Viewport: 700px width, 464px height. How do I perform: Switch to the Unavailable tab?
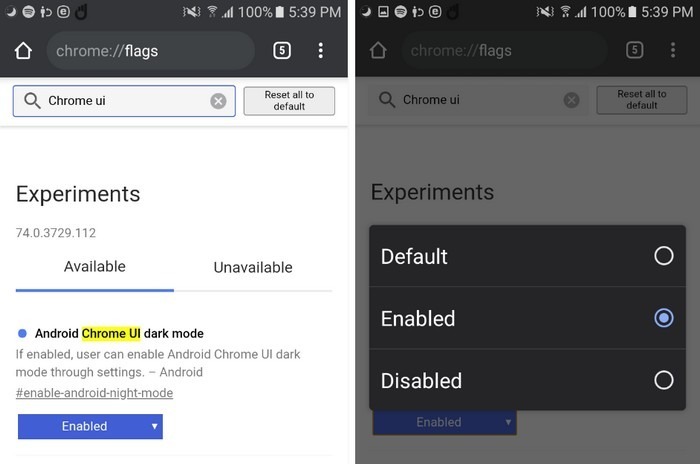253,267
